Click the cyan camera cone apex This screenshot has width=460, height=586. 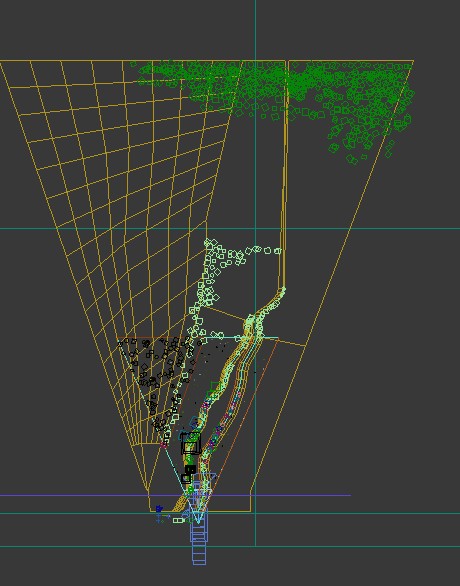point(197,523)
